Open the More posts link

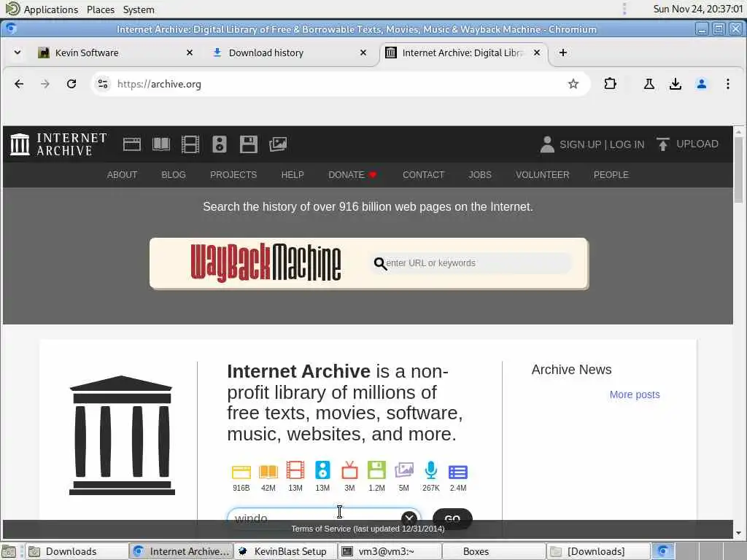[x=635, y=394]
